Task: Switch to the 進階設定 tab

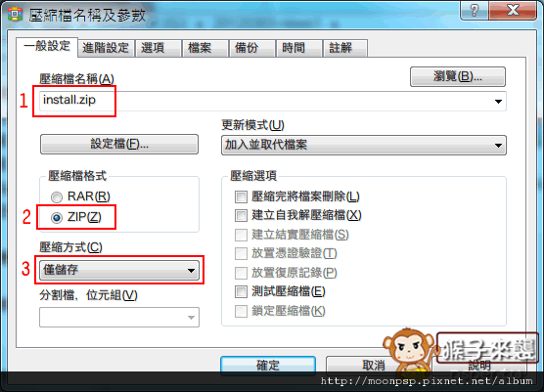Action: (106, 48)
